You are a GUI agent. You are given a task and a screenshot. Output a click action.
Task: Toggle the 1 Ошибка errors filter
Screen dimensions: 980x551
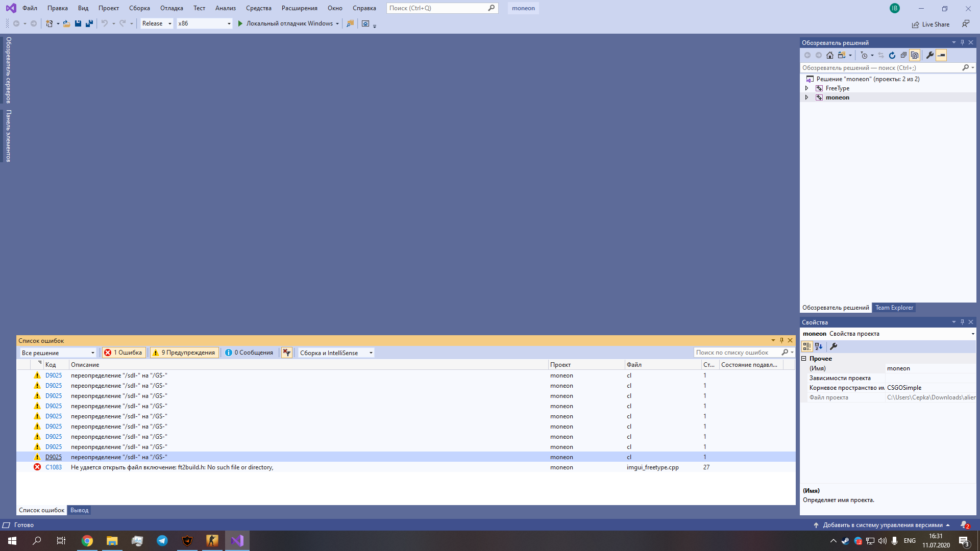pyautogui.click(x=124, y=353)
